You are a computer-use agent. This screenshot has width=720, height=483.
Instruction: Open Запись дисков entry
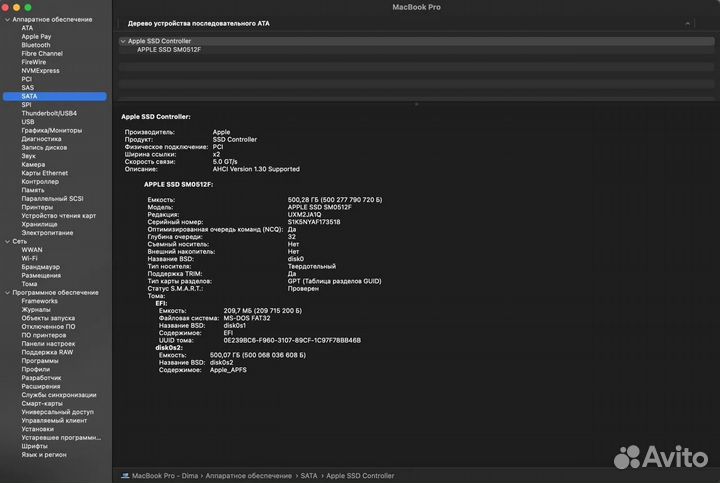click(x=44, y=147)
